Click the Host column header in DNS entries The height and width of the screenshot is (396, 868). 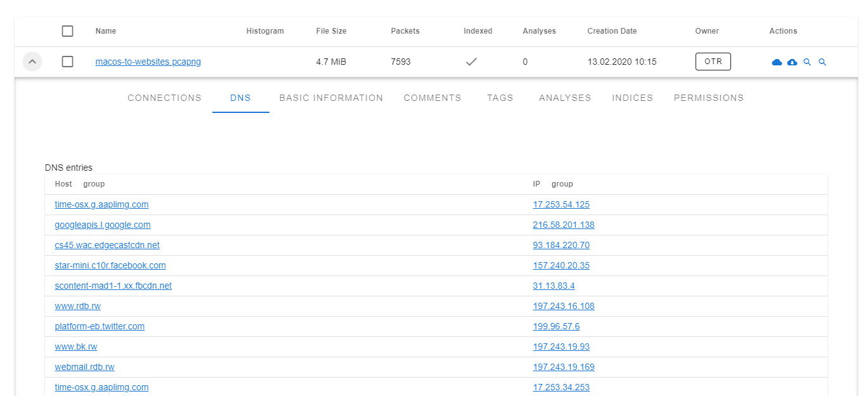tap(63, 184)
